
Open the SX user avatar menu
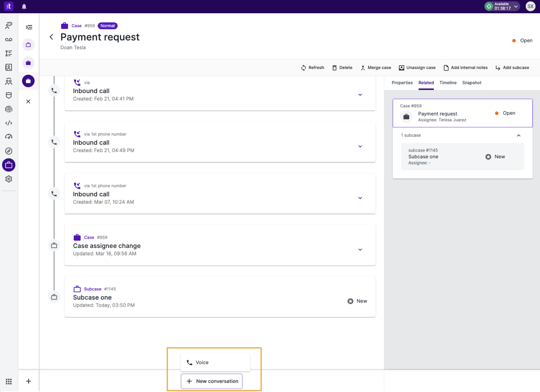(530, 6)
